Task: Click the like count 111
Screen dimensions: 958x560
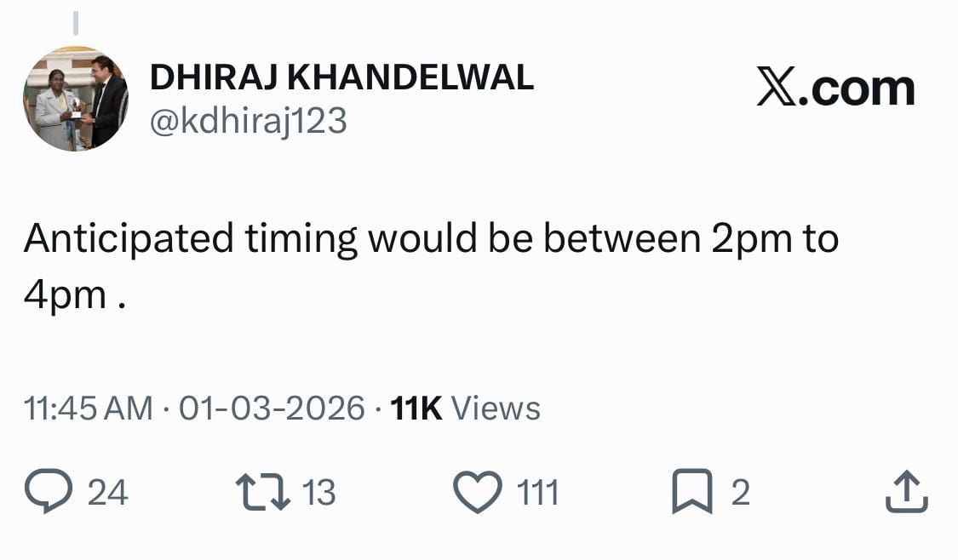Action: pos(538,493)
